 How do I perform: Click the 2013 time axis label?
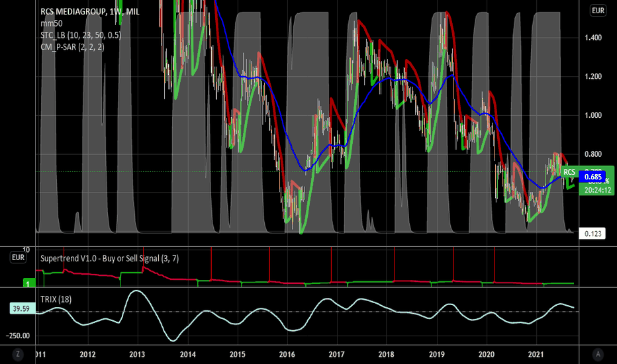137,355
